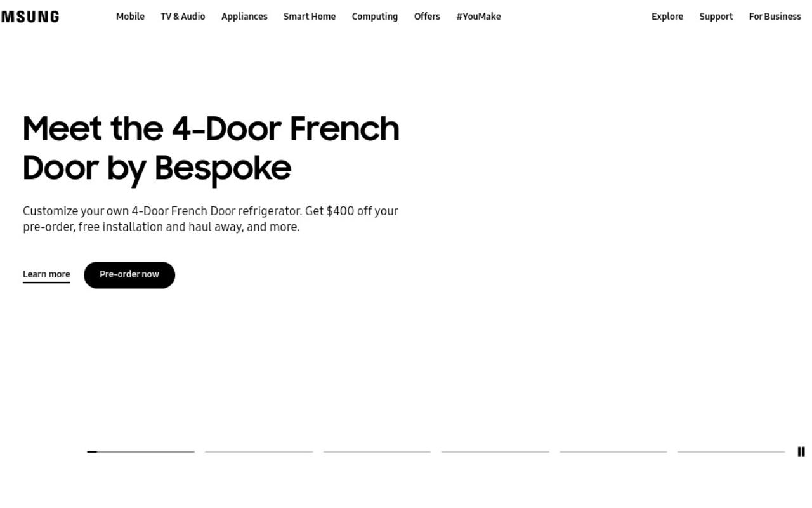This screenshot has height=508, width=812.
Task: Click the Pre-order now button
Action: (129, 275)
